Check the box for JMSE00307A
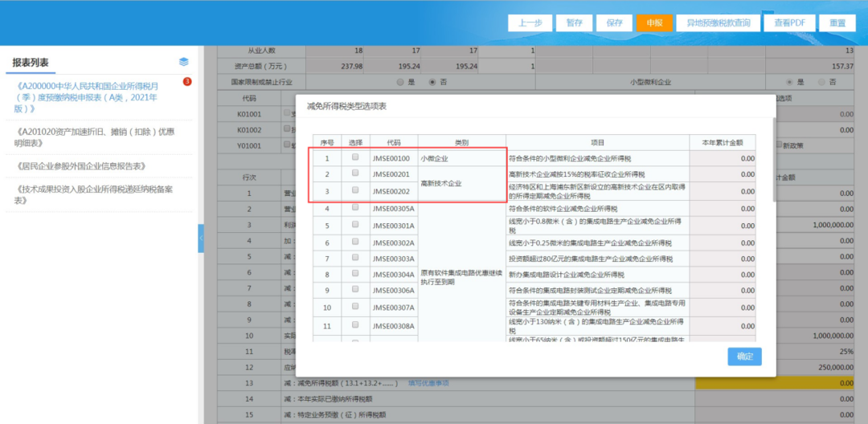Screen dimensions: 868x424 click(x=355, y=306)
